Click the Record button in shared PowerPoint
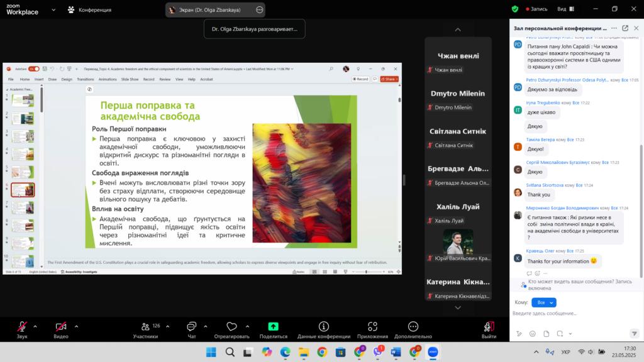The width and height of the screenshot is (644, 362). click(x=360, y=79)
